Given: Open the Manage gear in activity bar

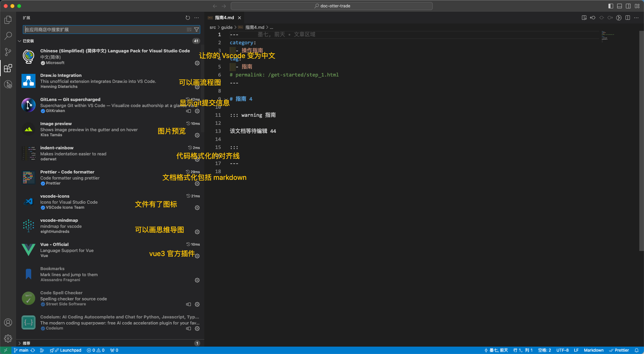Looking at the screenshot, I should click(8, 339).
